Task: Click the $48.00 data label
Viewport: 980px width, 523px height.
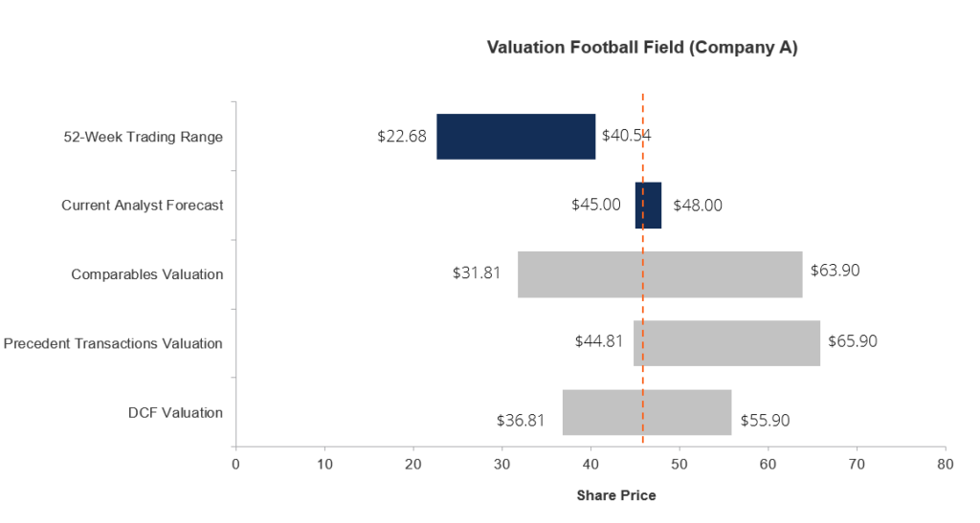Action: [698, 205]
